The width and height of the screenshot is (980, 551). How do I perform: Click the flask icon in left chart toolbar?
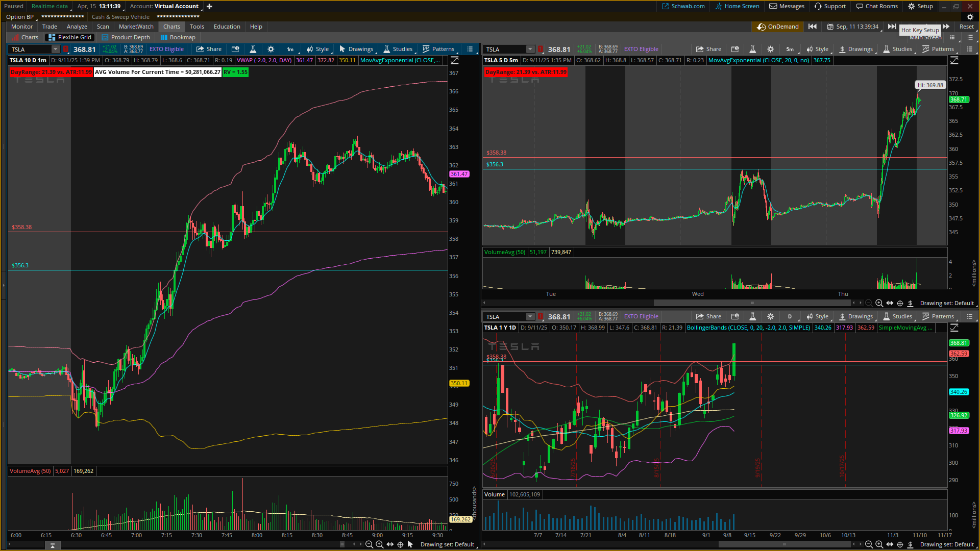click(253, 49)
